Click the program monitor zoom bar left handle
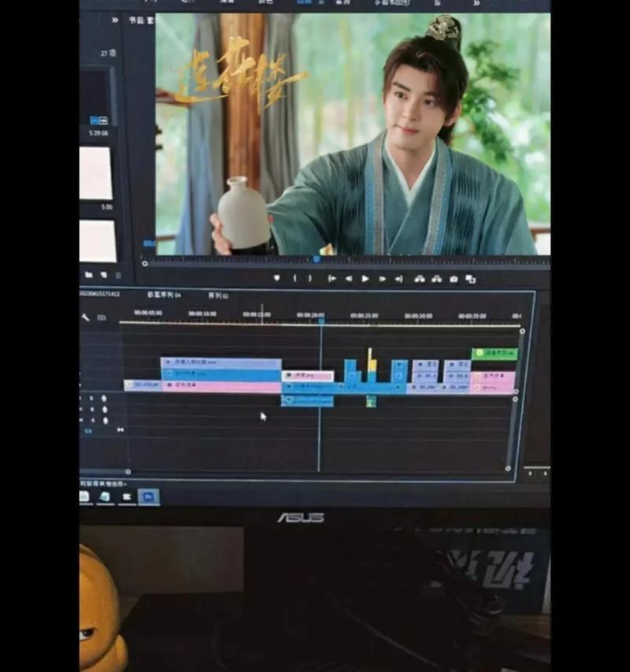630x672 pixels. point(145,264)
